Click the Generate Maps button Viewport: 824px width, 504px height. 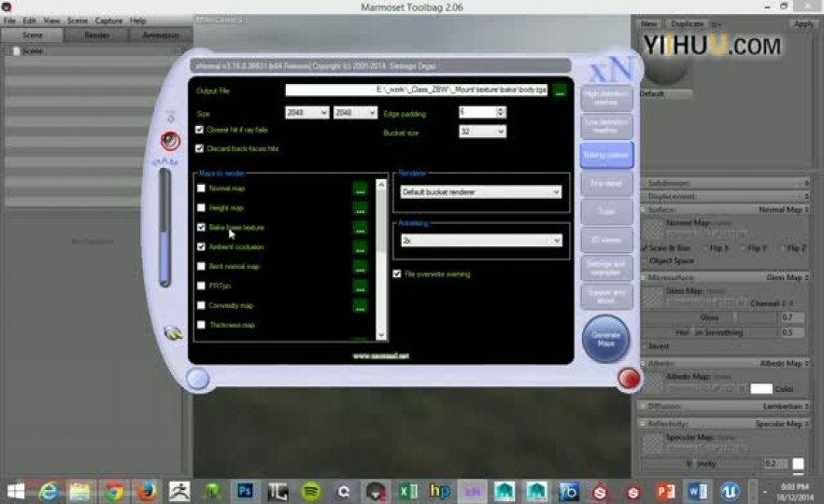(606, 339)
